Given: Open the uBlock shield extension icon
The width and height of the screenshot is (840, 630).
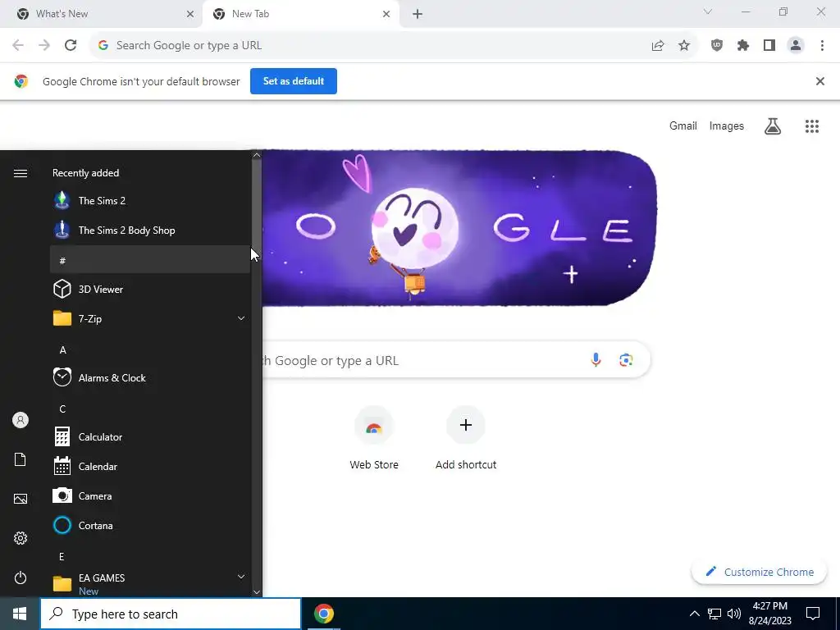Looking at the screenshot, I should click(x=717, y=46).
